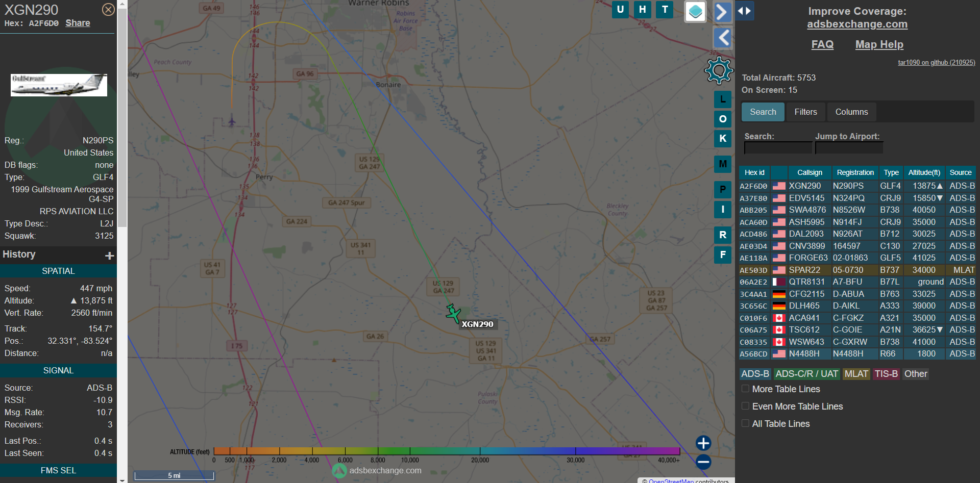Select the SPAR22 MLAT table row

point(857,270)
